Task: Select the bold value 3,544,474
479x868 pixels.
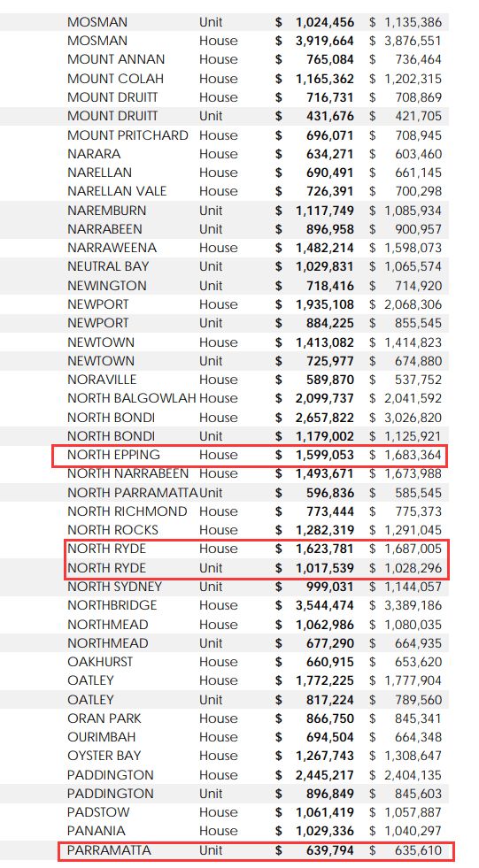Action: (325, 605)
